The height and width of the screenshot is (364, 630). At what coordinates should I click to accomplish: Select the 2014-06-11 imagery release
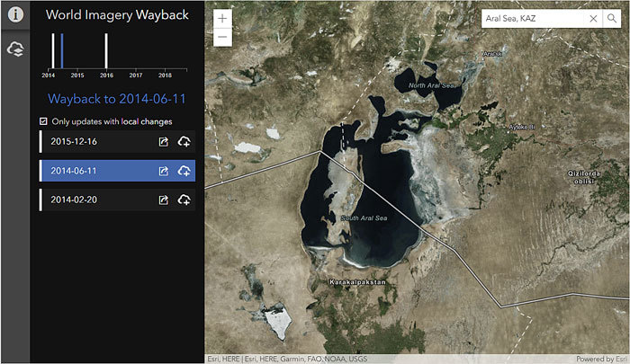tap(117, 171)
